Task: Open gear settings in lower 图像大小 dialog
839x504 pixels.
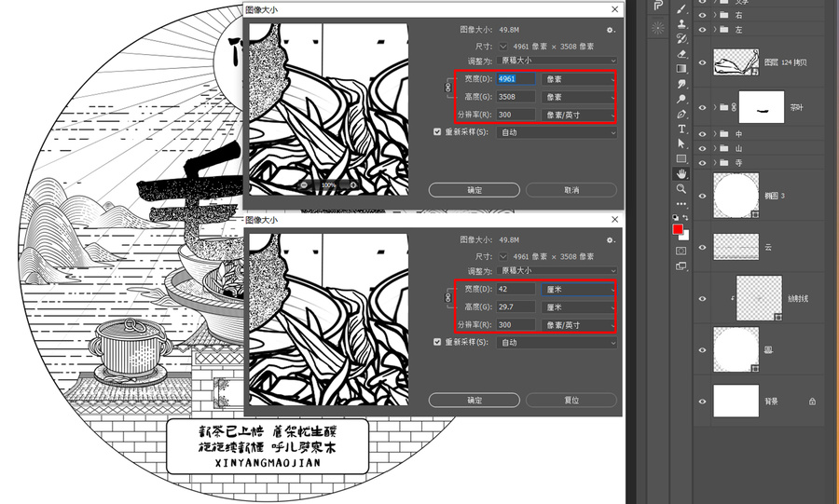Action: tap(611, 240)
